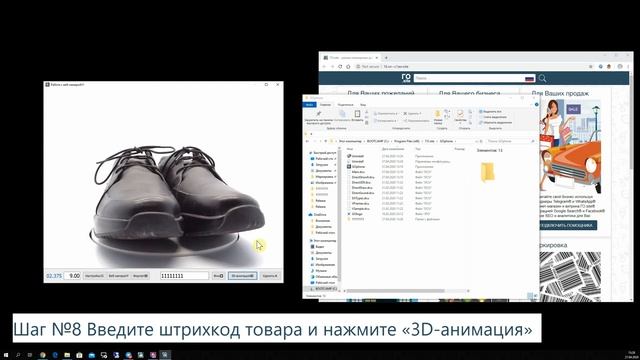Click the barcode field containing 11111111

click(x=184, y=276)
